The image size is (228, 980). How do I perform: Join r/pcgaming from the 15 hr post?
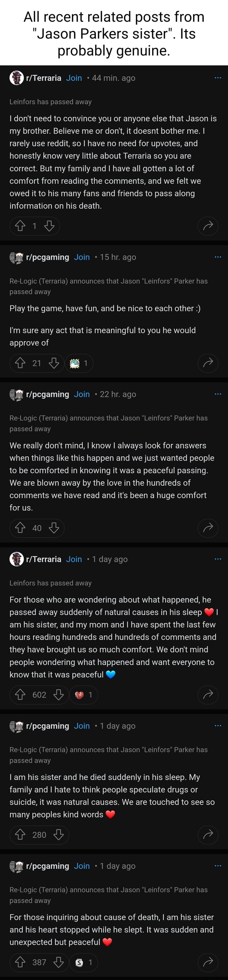click(x=82, y=257)
